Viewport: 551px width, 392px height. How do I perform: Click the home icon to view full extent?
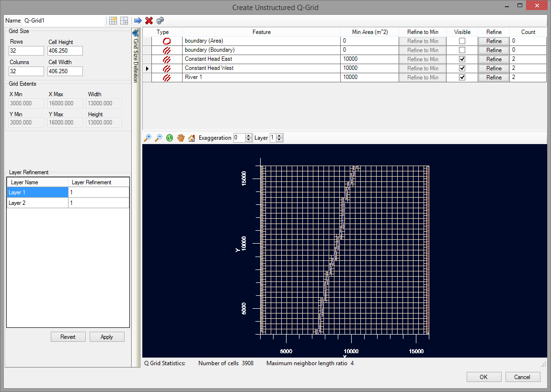[192, 138]
